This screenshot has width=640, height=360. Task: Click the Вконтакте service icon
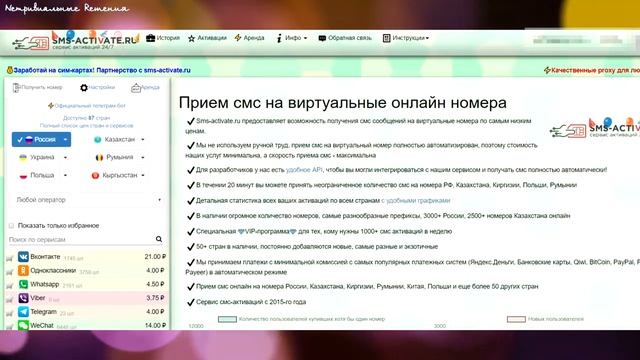click(23, 257)
